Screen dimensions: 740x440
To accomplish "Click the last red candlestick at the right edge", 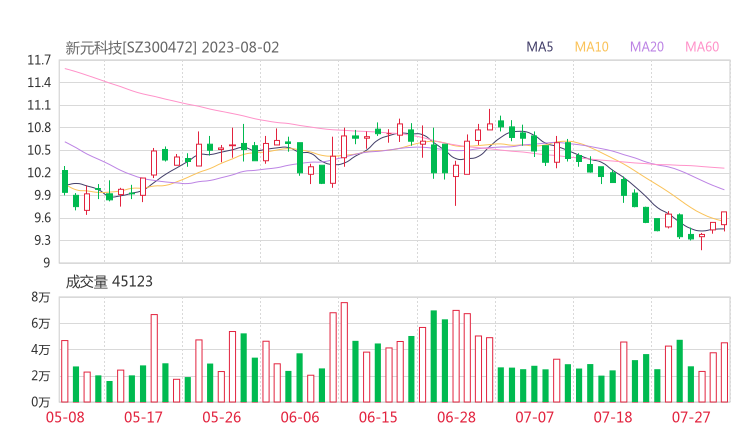I will [724, 219].
